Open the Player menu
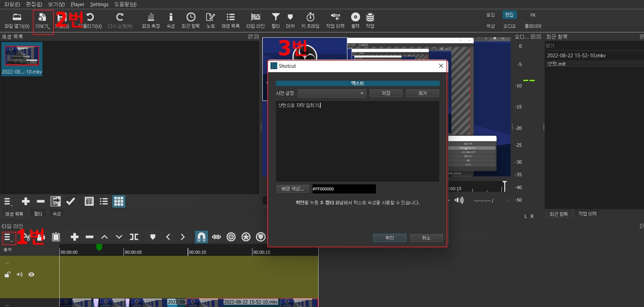This screenshot has height=307, width=644. pos(77,4)
